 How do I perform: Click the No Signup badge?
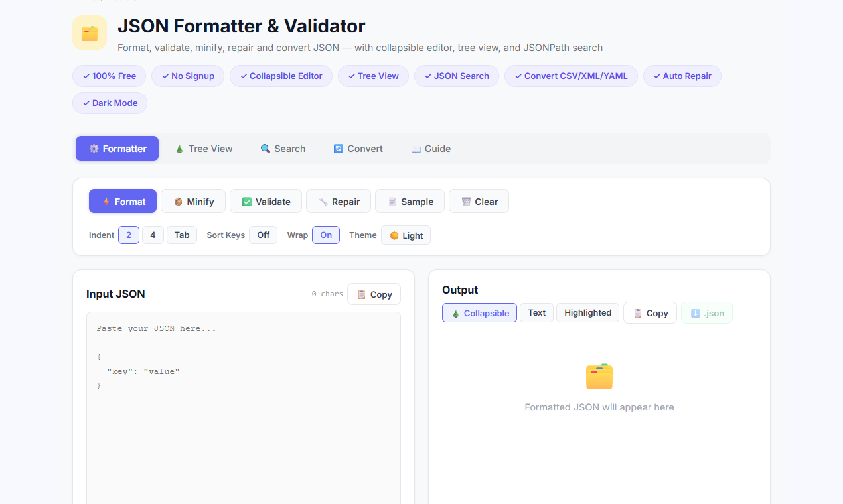pyautogui.click(x=188, y=76)
